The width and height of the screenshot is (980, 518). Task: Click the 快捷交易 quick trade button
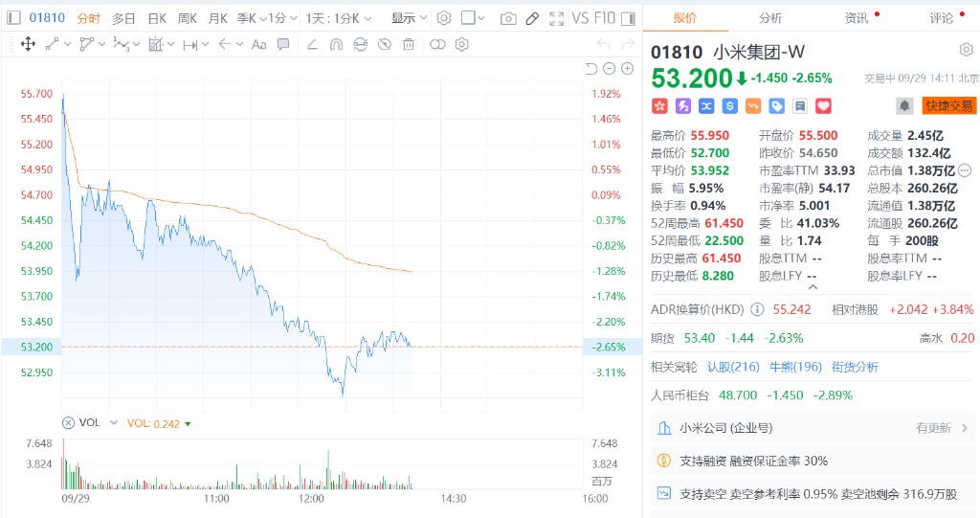coord(948,105)
